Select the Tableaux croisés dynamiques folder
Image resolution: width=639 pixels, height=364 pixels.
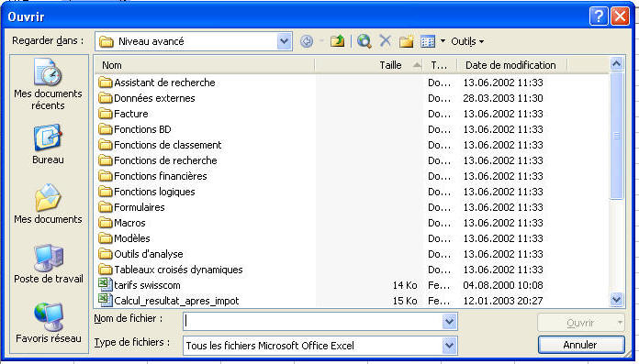tap(171, 270)
